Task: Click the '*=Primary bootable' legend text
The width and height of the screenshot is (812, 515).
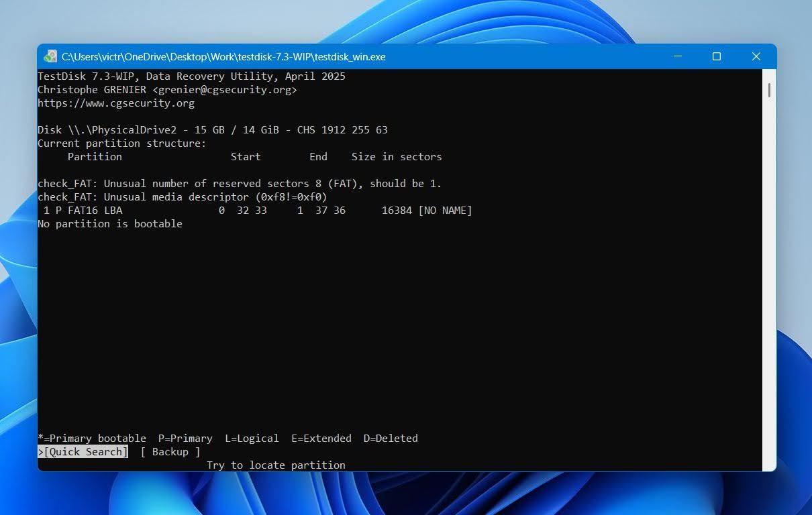Action: 92,439
